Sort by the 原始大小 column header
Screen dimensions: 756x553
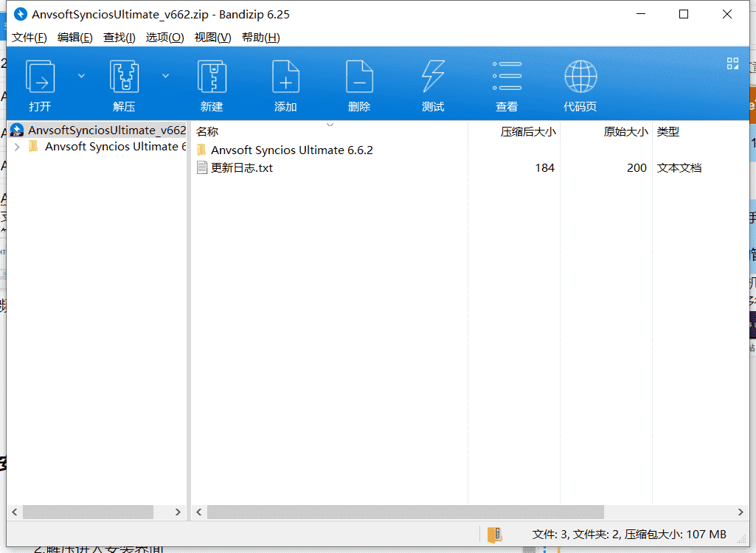coord(625,132)
